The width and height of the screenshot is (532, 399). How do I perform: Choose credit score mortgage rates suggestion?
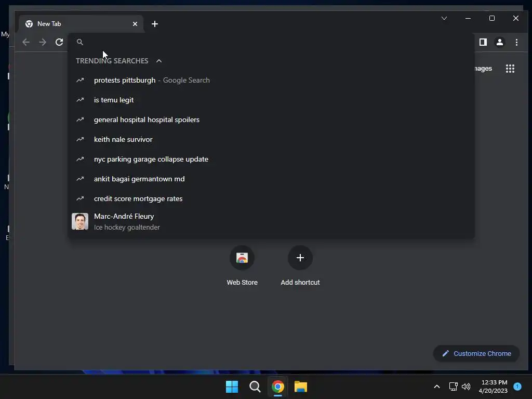[x=271, y=198]
